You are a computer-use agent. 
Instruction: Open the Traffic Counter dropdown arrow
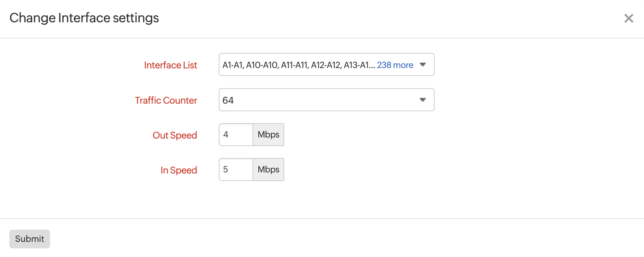click(x=423, y=100)
